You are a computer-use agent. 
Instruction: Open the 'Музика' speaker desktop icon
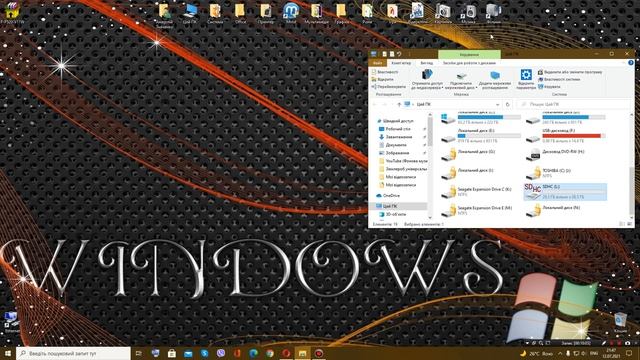point(468,13)
